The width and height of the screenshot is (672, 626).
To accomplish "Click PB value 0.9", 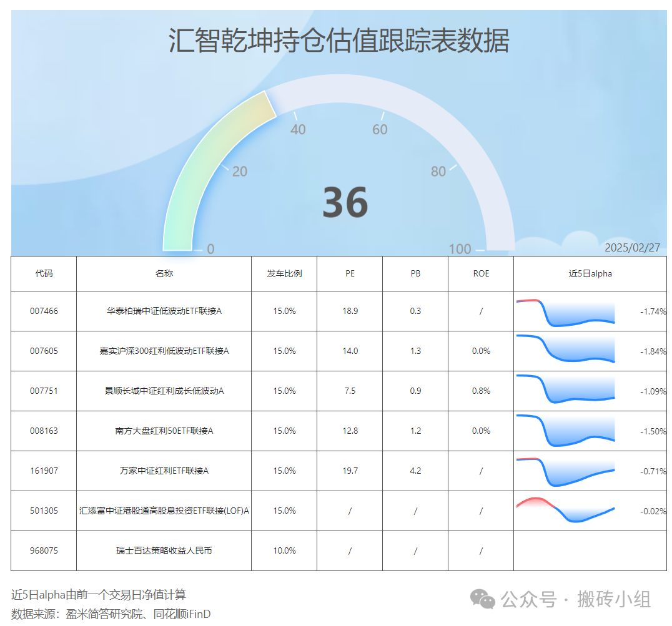I will coord(415,391).
